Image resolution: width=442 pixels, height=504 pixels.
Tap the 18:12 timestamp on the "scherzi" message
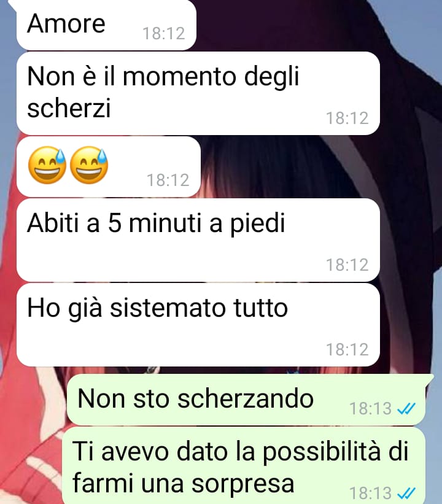347,118
